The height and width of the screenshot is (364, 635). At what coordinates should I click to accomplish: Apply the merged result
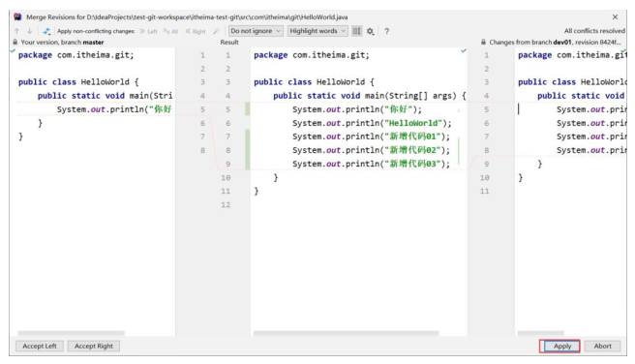(561, 346)
